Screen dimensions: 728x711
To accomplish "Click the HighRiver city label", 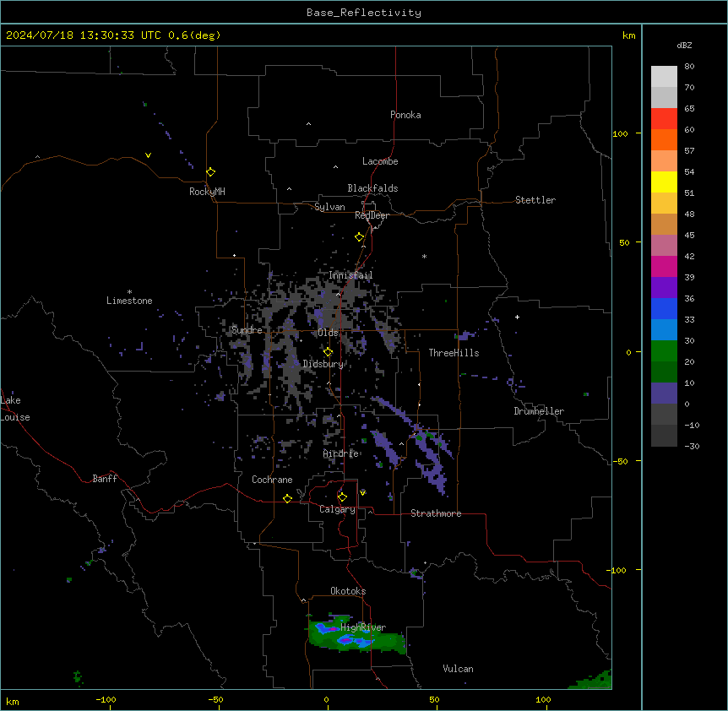I will tap(363, 627).
